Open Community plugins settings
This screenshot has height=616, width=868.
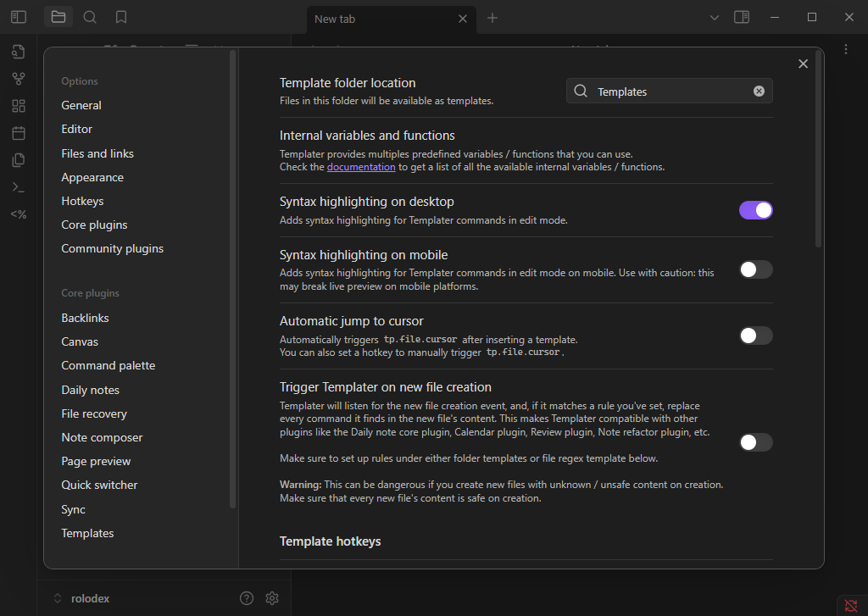[x=113, y=248]
